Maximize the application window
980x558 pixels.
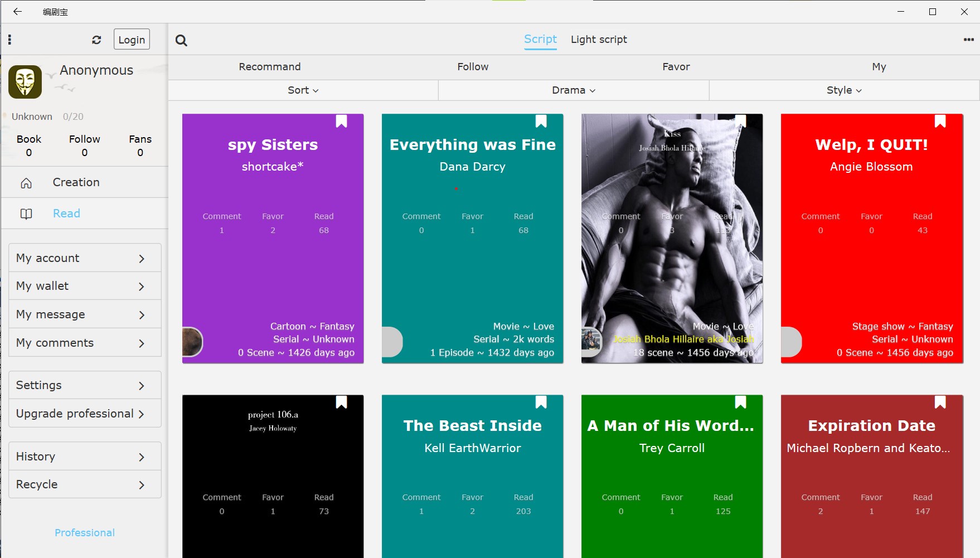[x=933, y=11]
